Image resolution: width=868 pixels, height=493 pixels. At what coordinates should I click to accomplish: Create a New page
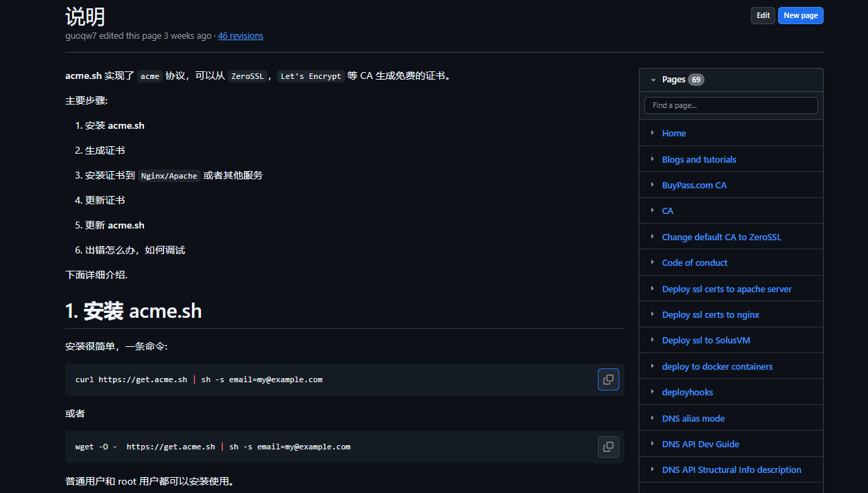coord(801,15)
